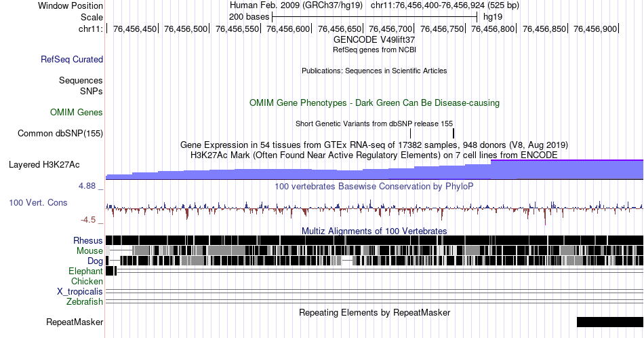Click 'Short Genetic Variants from dbSNP' title
The image size is (644, 338).
pyautogui.click(x=374, y=124)
